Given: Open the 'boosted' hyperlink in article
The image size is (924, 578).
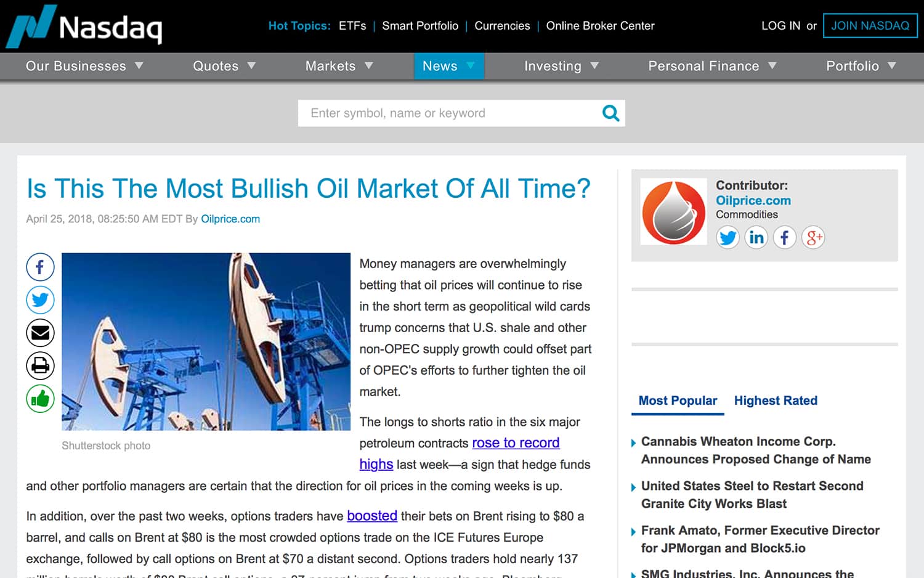Looking at the screenshot, I should click(x=372, y=516).
